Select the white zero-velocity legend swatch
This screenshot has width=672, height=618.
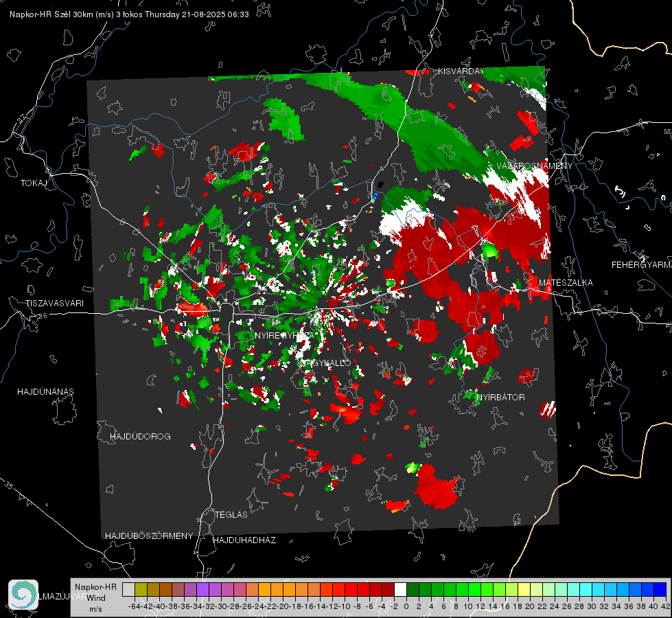400,589
